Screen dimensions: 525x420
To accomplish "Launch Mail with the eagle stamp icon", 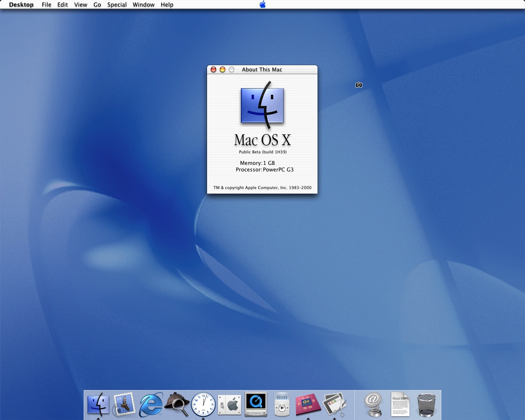I will click(124, 404).
